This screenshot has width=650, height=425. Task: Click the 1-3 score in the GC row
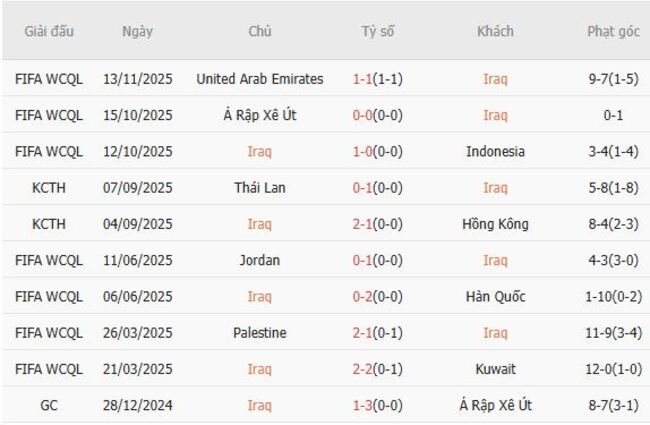click(364, 406)
